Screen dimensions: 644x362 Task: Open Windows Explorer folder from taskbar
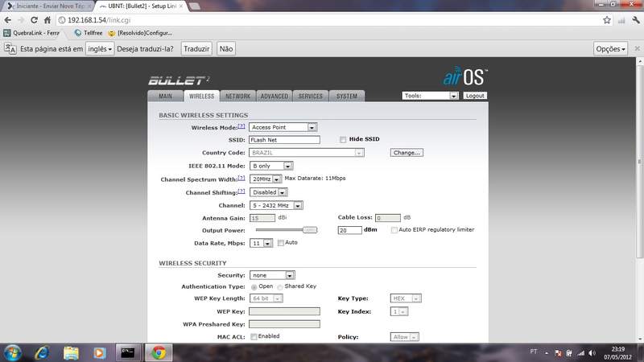[x=71, y=352]
